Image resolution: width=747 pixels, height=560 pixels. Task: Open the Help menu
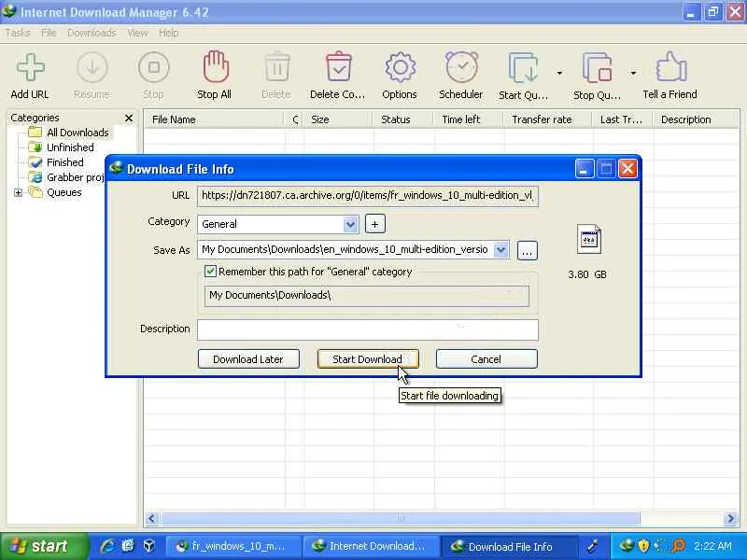tap(169, 33)
